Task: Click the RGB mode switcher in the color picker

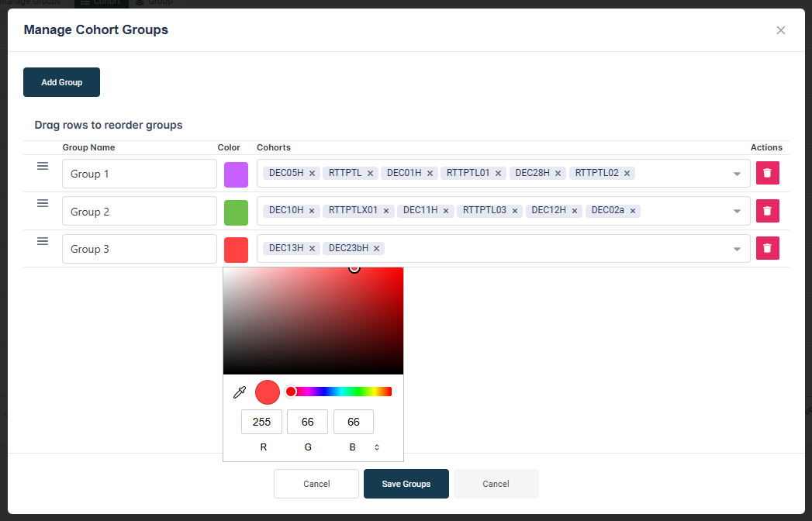Action: [376, 447]
